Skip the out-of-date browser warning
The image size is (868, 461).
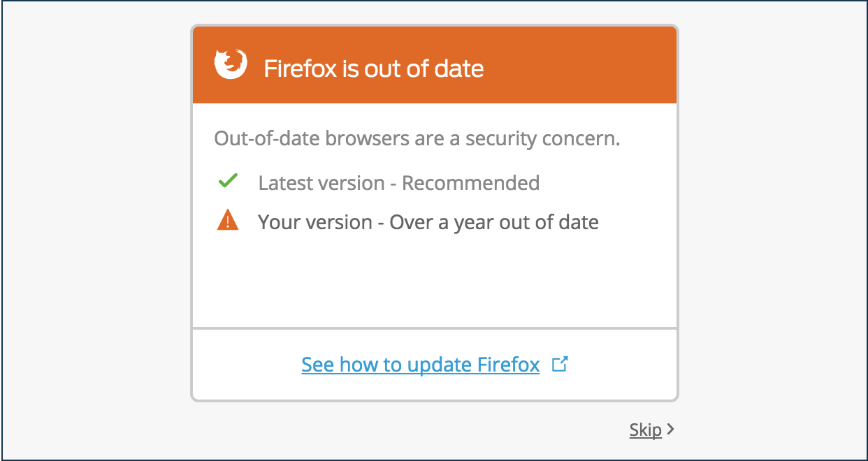(645, 430)
